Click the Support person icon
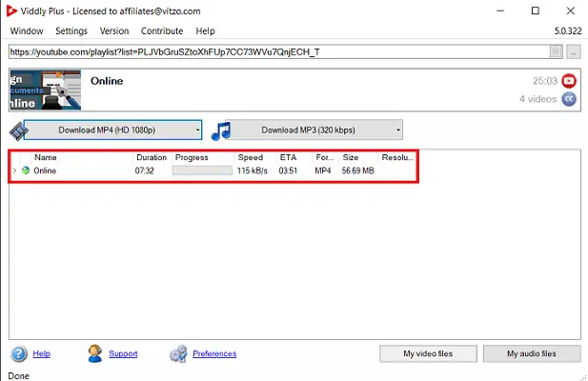 pos(95,354)
